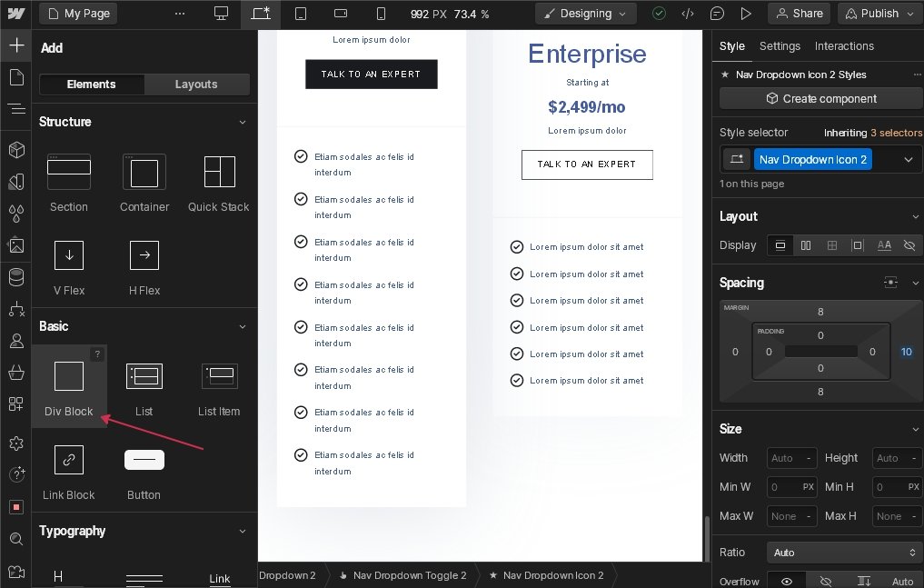Open the style selector dropdown chevron
The width and height of the screenshot is (924, 588).
click(x=908, y=160)
